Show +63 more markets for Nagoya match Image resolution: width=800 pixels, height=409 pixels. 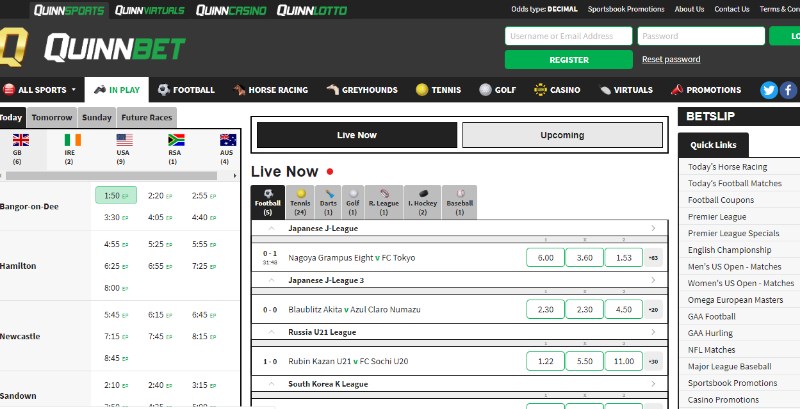[x=653, y=258]
